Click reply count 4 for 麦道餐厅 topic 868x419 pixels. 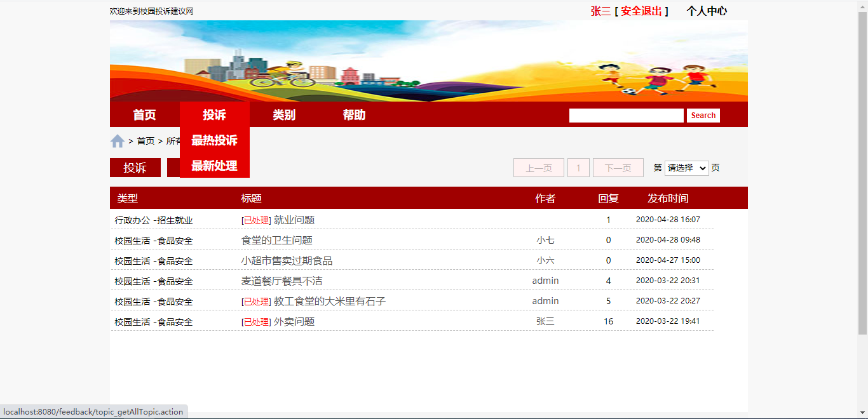click(608, 281)
